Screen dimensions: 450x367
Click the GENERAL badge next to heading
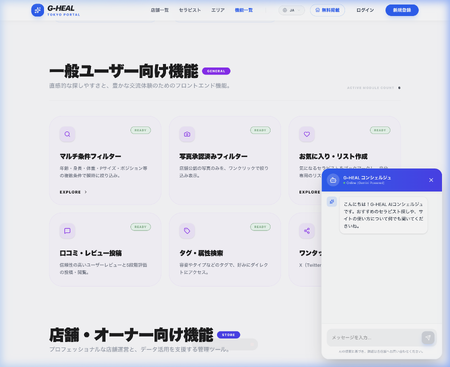pyautogui.click(x=216, y=71)
